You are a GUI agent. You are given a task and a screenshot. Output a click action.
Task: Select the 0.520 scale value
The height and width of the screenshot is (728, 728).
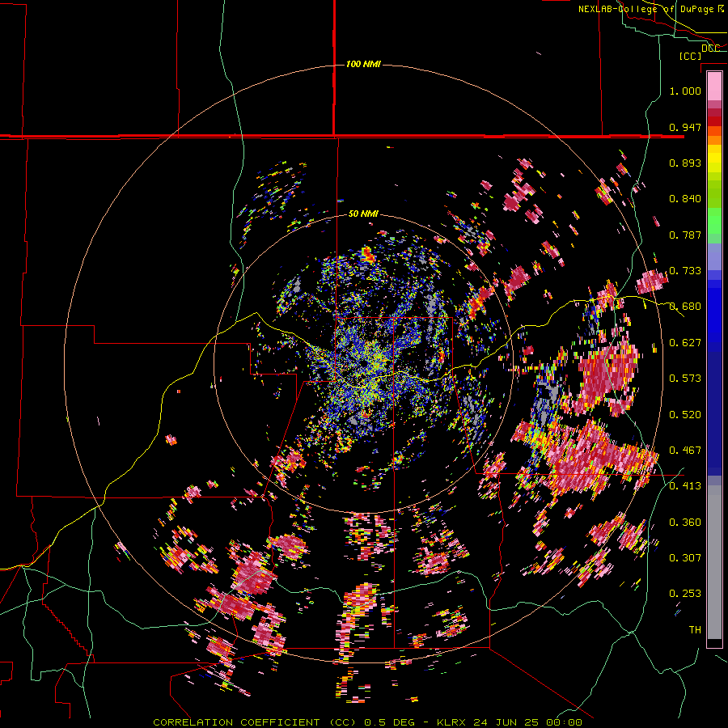pos(685,415)
